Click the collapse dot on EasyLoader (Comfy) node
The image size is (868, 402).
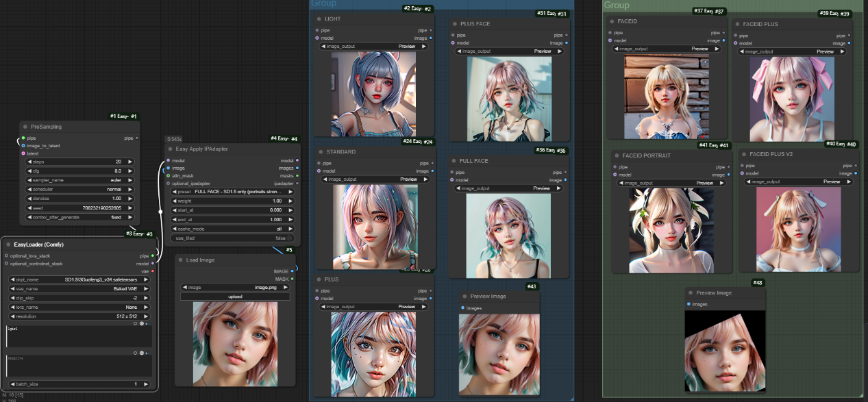pyautogui.click(x=8, y=244)
